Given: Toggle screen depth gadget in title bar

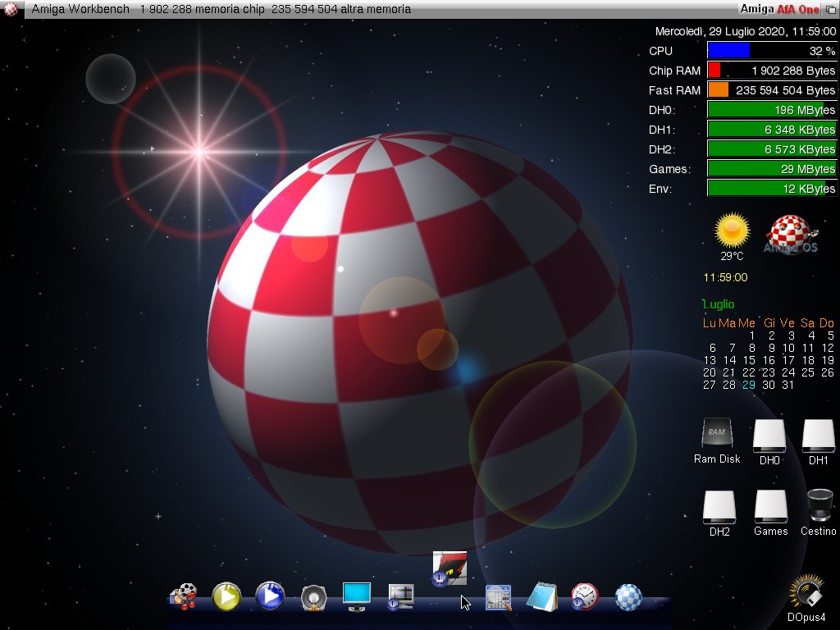Looking at the screenshot, I should pyautogui.click(x=829, y=9).
